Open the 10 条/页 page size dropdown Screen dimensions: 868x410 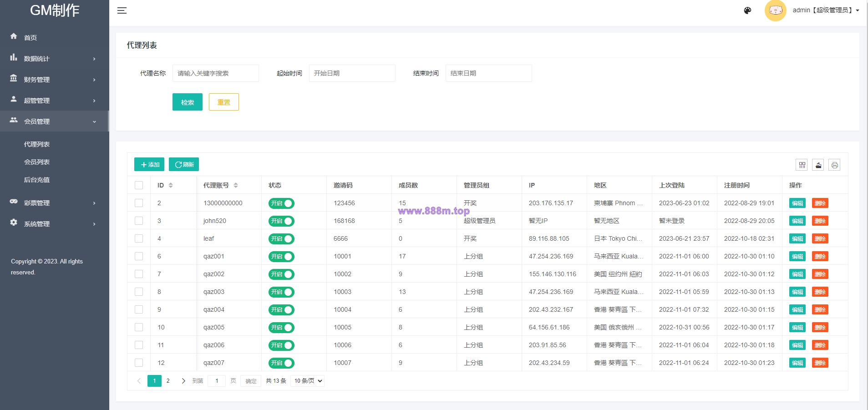click(x=308, y=381)
